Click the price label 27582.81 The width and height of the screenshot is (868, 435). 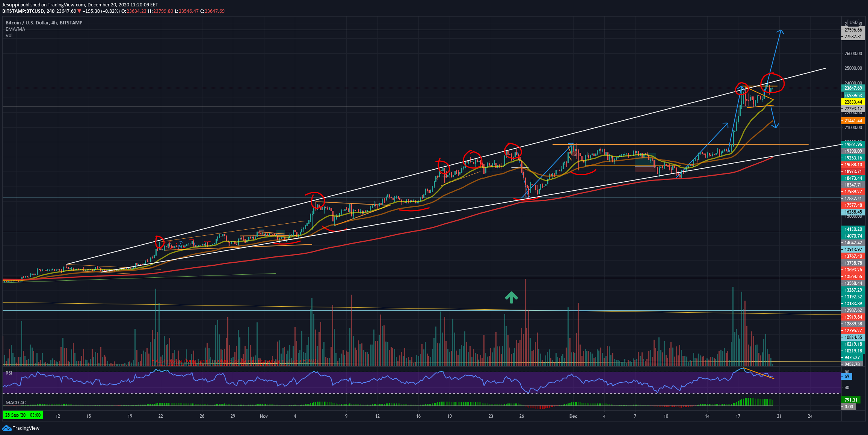853,37
